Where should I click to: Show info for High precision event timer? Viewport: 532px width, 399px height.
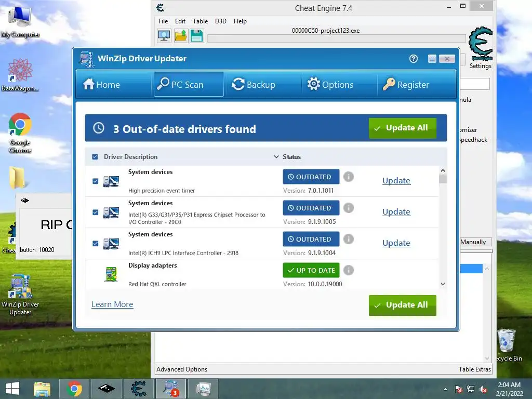click(349, 177)
